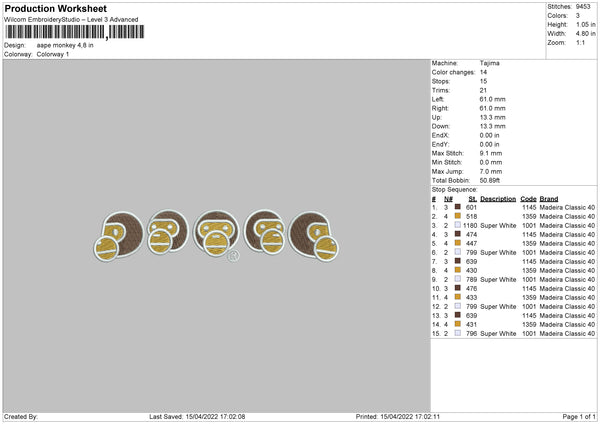Image resolution: width=600 pixels, height=424 pixels.
Task: Click the brown swatch in stop row 10
Action: point(457,288)
